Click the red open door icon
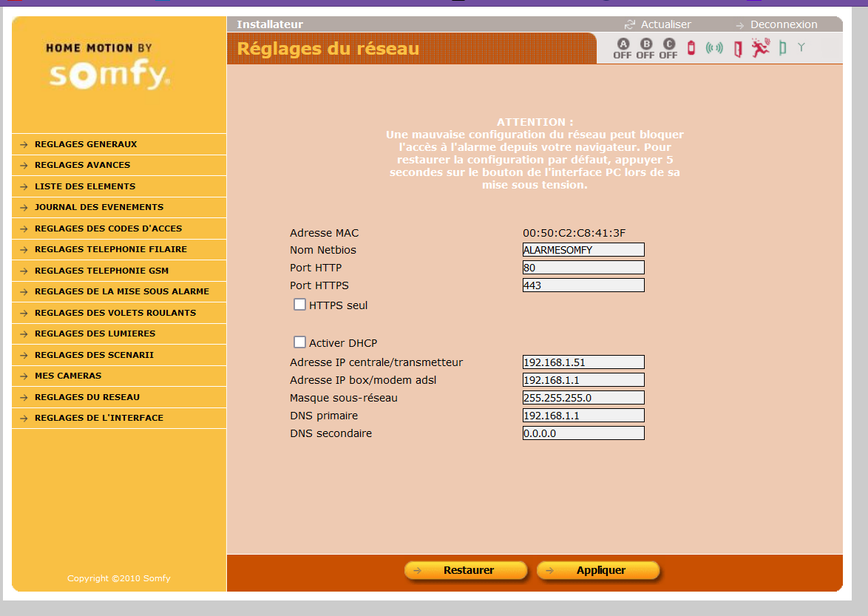868x616 pixels. click(x=737, y=49)
